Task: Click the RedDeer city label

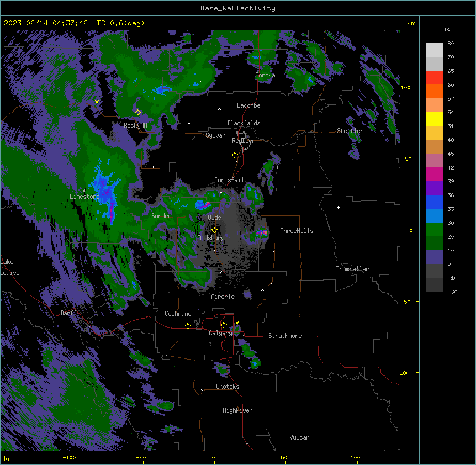Action: click(243, 141)
